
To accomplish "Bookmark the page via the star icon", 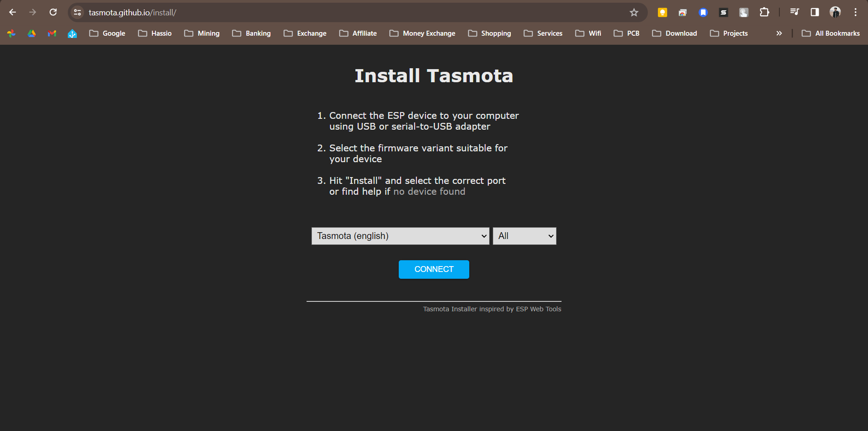I will pyautogui.click(x=634, y=12).
